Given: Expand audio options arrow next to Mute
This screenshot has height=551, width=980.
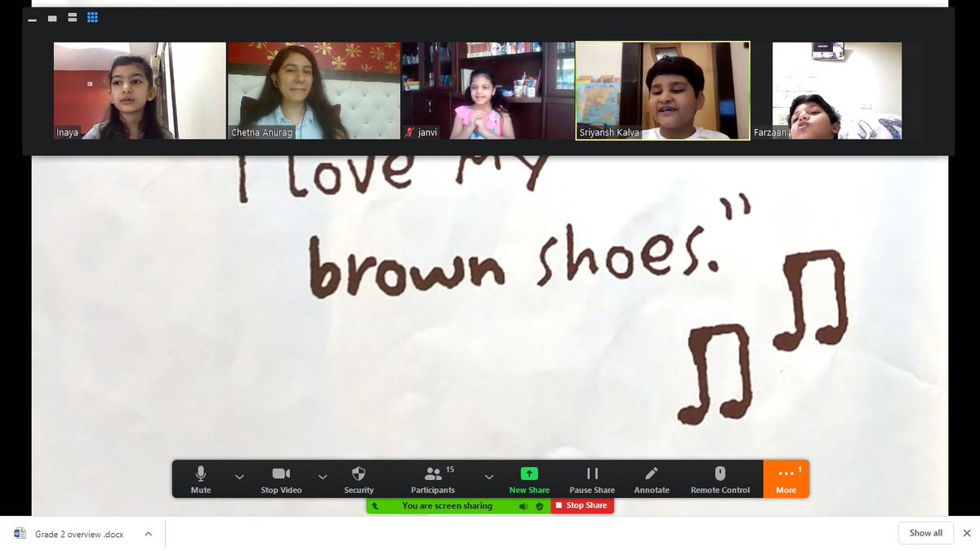Looking at the screenshot, I should click(239, 477).
